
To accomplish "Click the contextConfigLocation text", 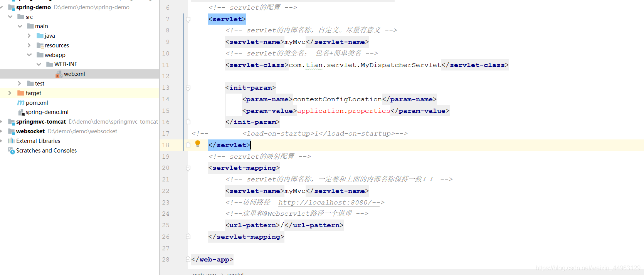I will [x=338, y=99].
